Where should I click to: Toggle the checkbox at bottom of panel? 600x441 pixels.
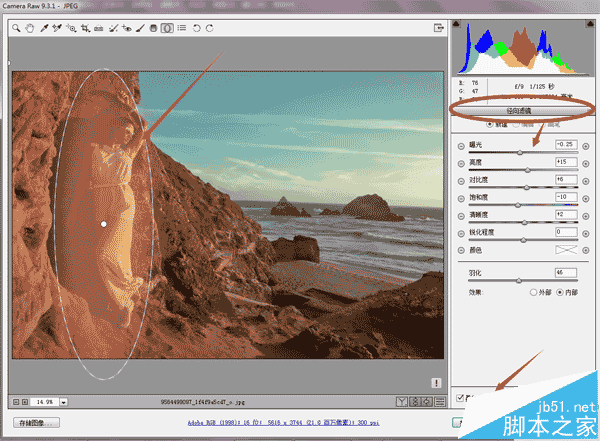(460, 398)
